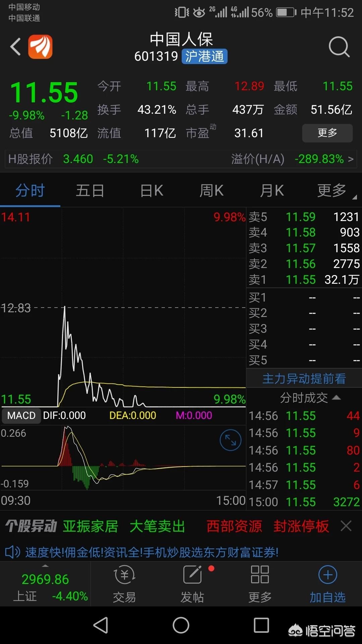Tap the 沪港通 badge
Image resolution: width=362 pixels, height=644 pixels.
[x=204, y=56]
